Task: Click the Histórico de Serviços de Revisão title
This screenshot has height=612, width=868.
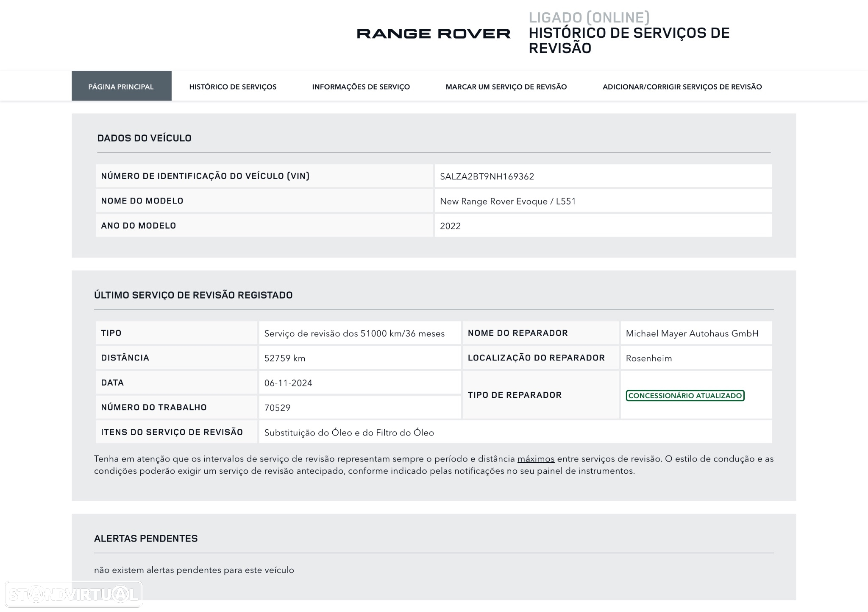Action: pos(629,40)
